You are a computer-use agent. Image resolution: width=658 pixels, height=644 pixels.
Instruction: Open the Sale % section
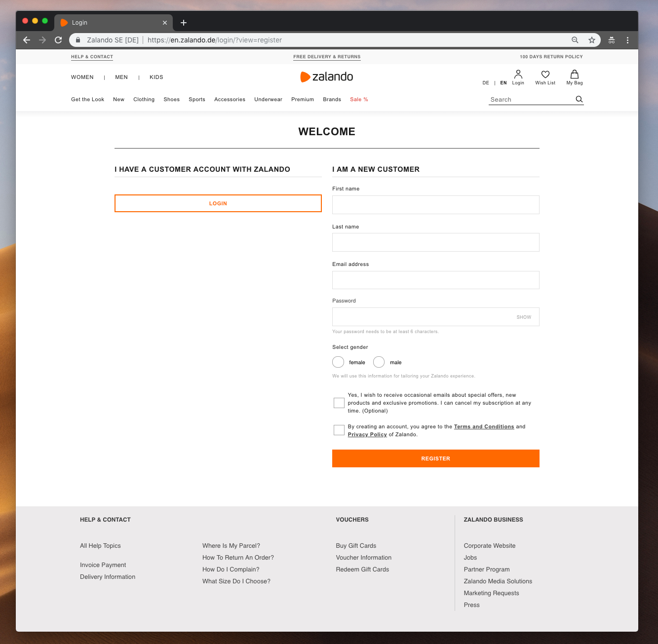(359, 99)
